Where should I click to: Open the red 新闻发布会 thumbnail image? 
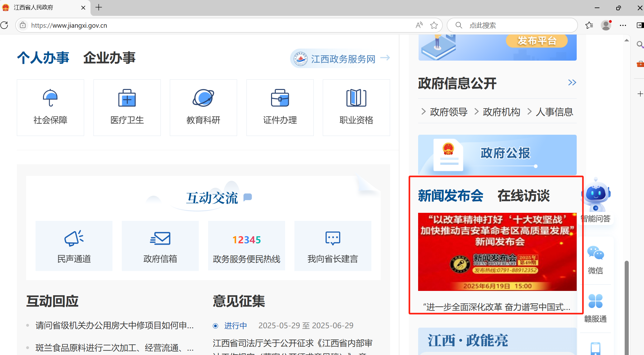497,252
